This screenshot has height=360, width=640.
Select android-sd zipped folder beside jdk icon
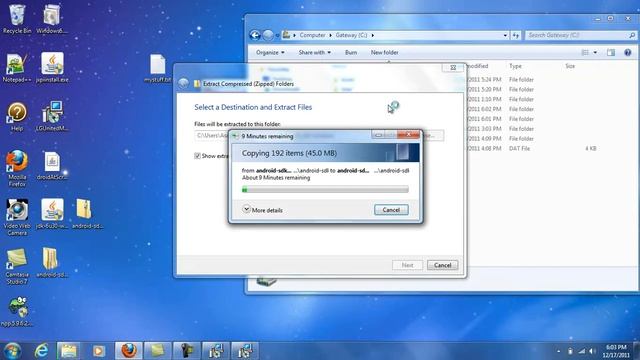point(87,214)
